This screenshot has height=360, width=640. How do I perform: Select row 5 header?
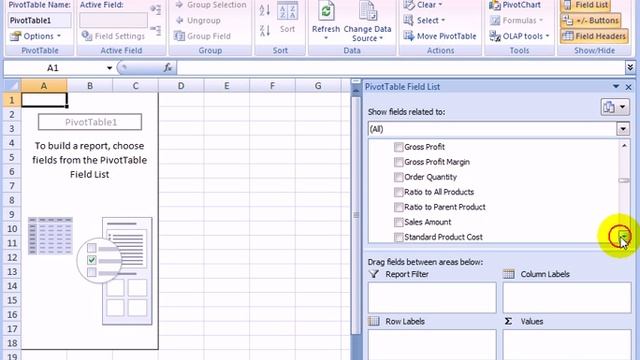[x=12, y=157]
